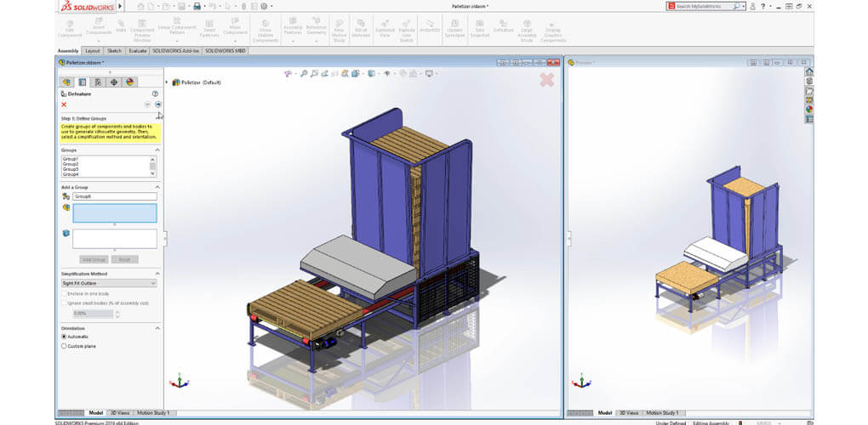
Task: Click the Print icon in top toolbar
Action: [197, 6]
